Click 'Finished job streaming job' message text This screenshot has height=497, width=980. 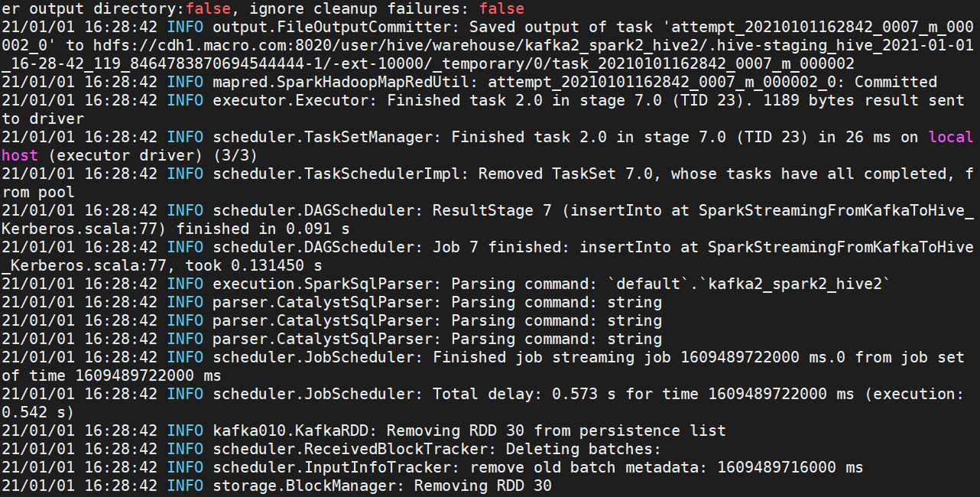pos(553,357)
